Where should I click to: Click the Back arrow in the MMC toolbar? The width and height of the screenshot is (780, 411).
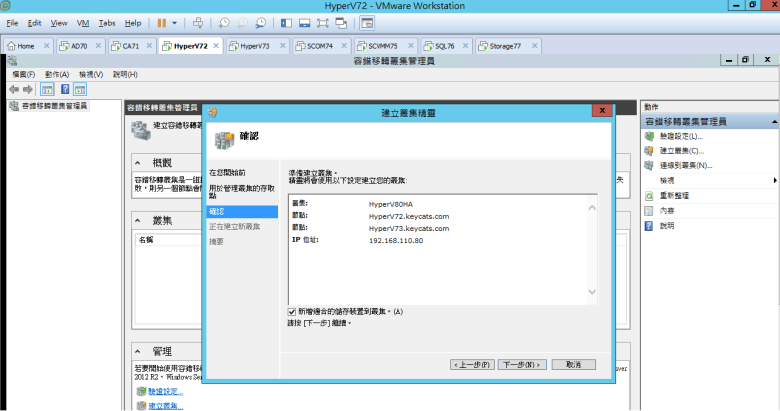point(14,89)
